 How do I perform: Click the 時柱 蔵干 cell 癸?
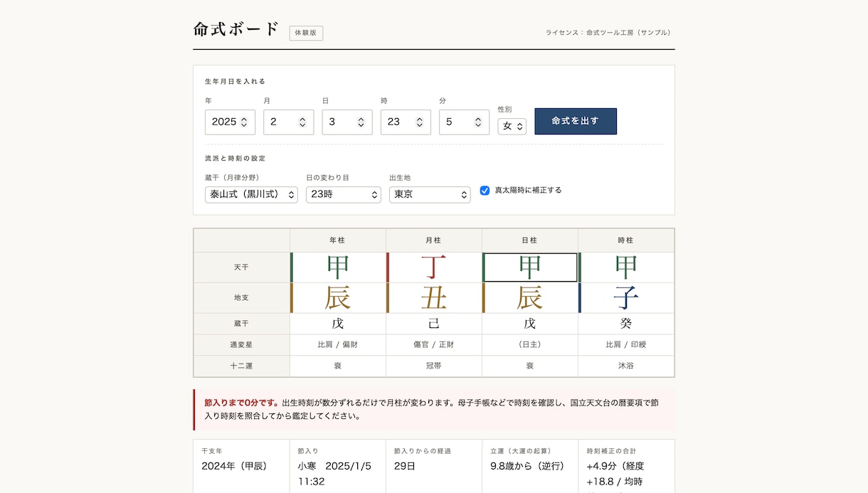626,324
